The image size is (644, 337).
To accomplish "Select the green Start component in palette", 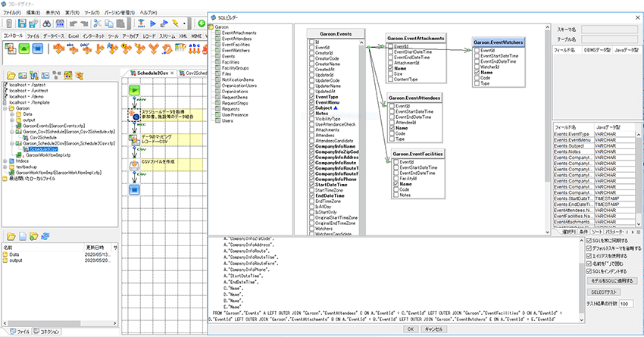I will [24, 50].
